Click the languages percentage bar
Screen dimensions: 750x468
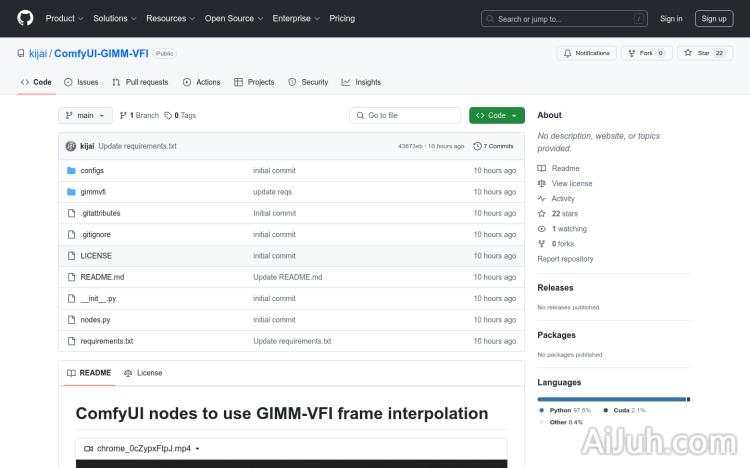pyautogui.click(x=614, y=399)
